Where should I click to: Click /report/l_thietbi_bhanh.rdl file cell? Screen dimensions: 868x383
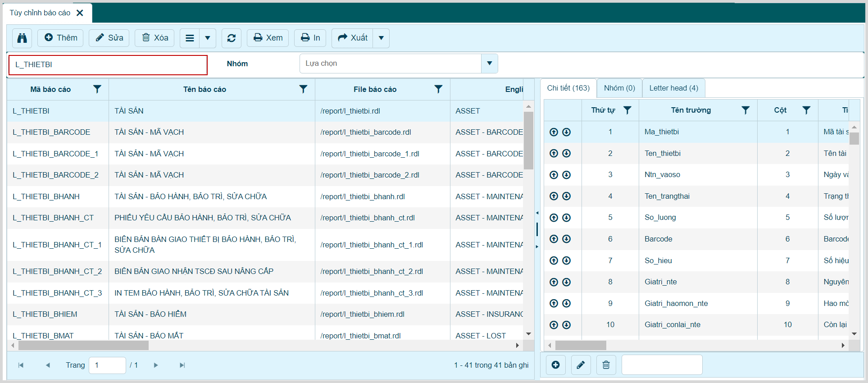(382, 196)
